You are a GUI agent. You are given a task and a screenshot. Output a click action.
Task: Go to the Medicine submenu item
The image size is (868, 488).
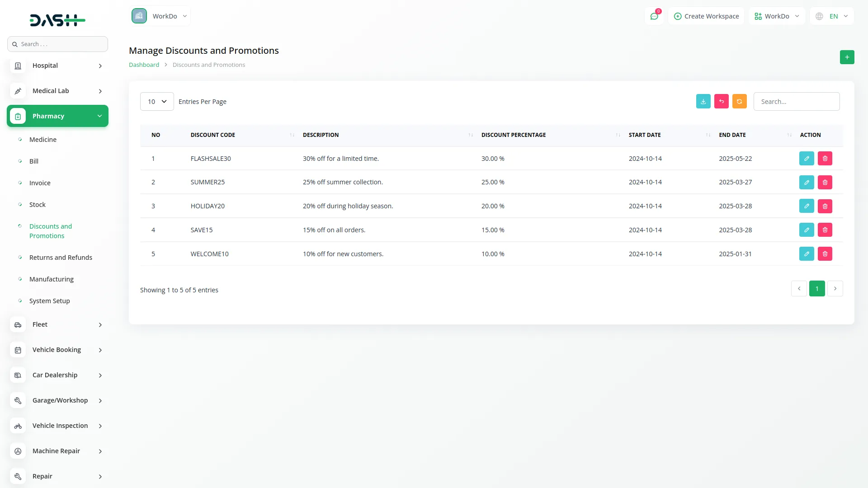43,140
